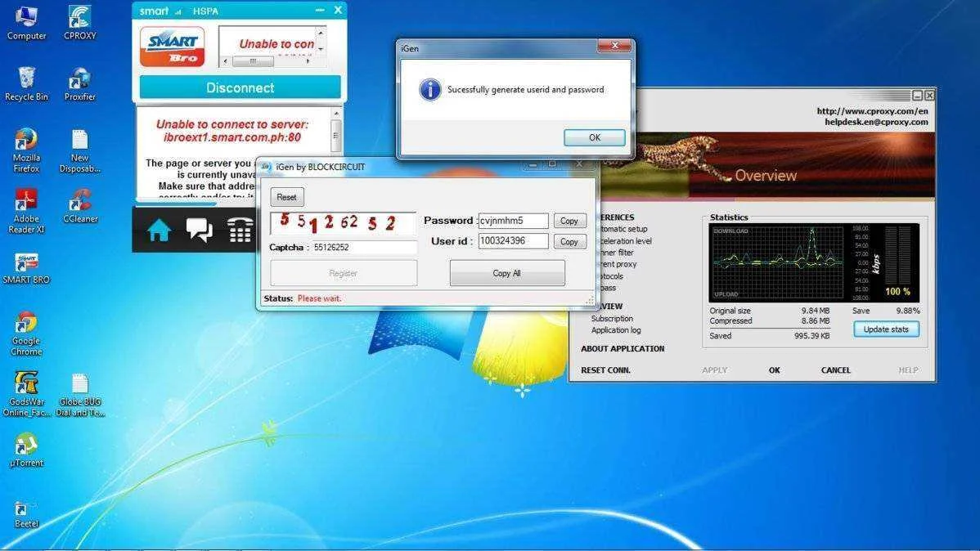Open the chat messages icon in Smart Bro
The height and width of the screenshot is (551, 980).
click(200, 230)
